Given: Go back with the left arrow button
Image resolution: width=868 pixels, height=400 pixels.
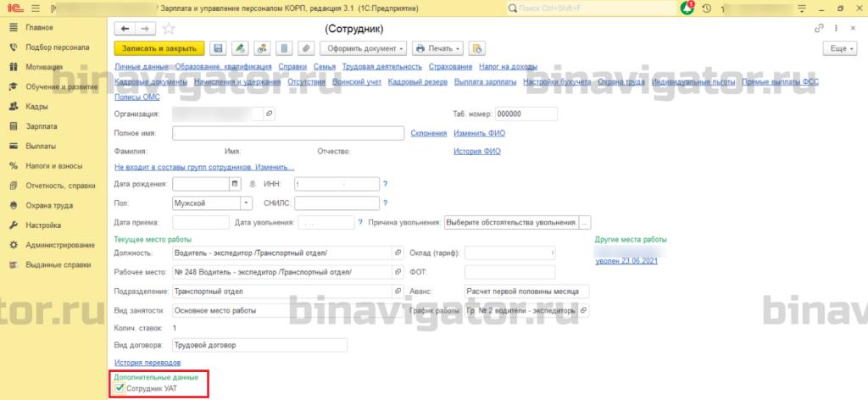Looking at the screenshot, I should coord(125,29).
